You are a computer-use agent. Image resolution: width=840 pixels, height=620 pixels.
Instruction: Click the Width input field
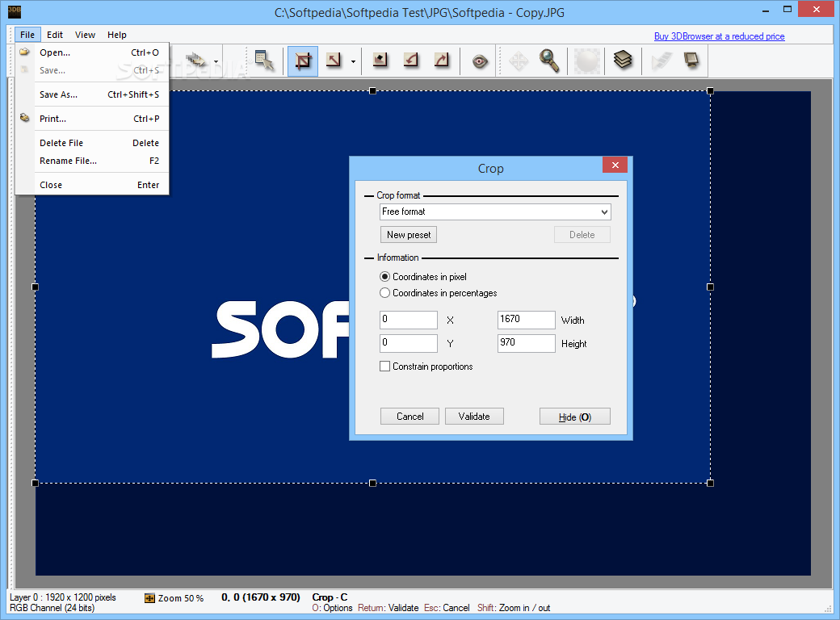pyautogui.click(x=526, y=320)
